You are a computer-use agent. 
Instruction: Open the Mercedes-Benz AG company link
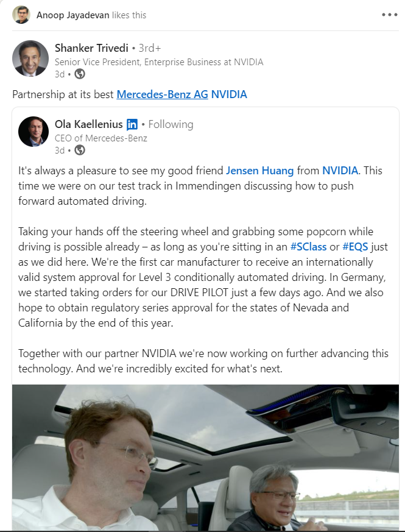click(x=162, y=94)
